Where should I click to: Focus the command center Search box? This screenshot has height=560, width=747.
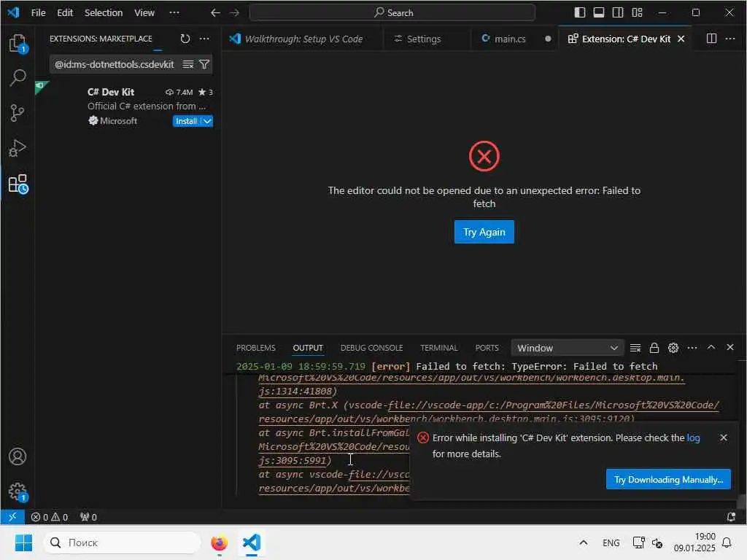tap(392, 13)
